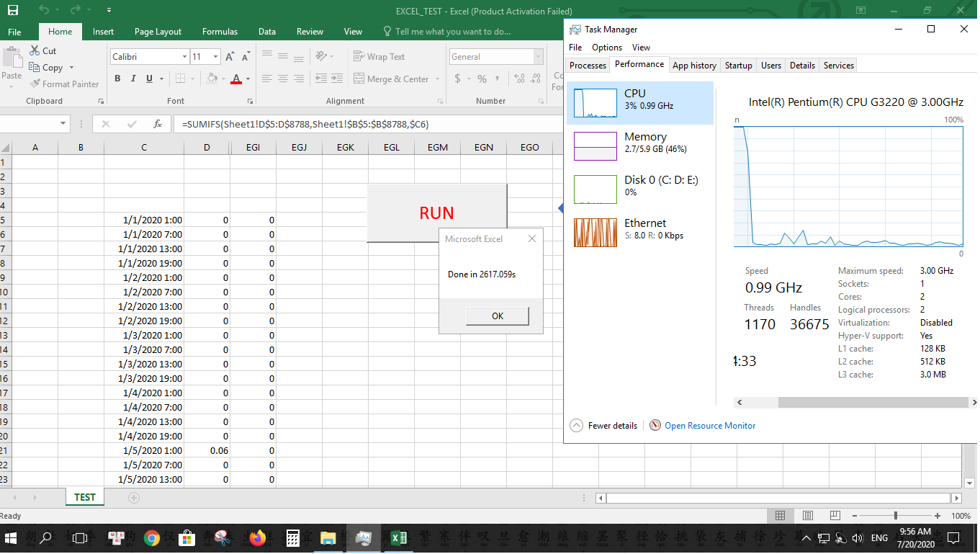
Task: Apply the Fill Color paint bucket
Action: click(x=212, y=79)
